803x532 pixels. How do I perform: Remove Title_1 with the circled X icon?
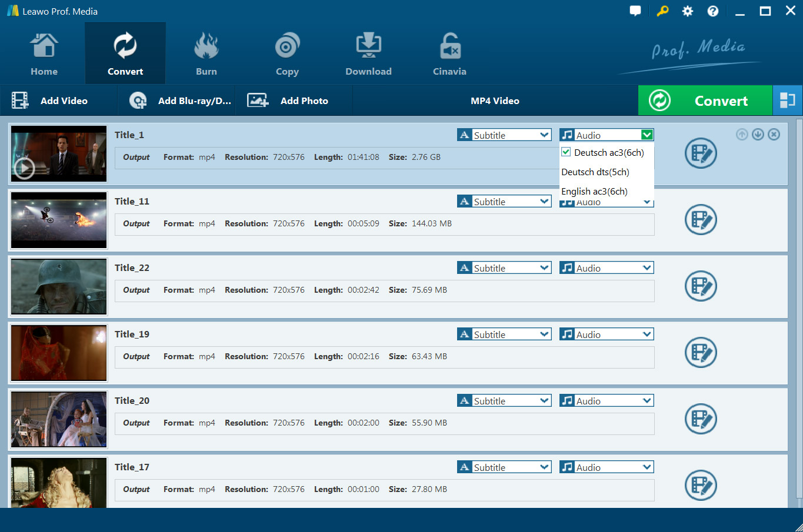coord(774,135)
